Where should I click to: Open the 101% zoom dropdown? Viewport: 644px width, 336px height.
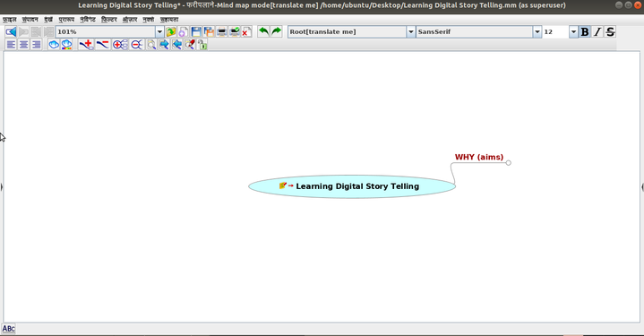click(159, 31)
